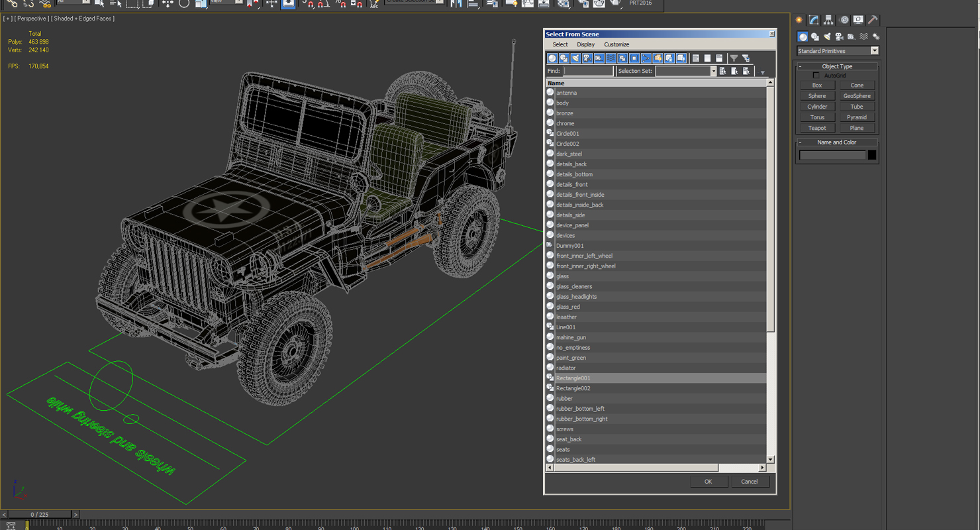Image resolution: width=980 pixels, height=530 pixels.
Task: Click the object name field in Name and Color
Action: pos(832,155)
